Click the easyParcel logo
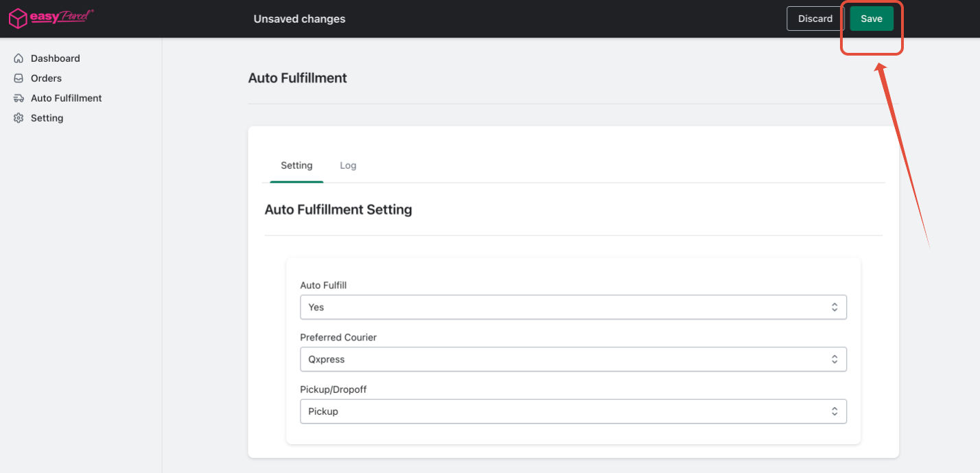The image size is (980, 473). [51, 18]
